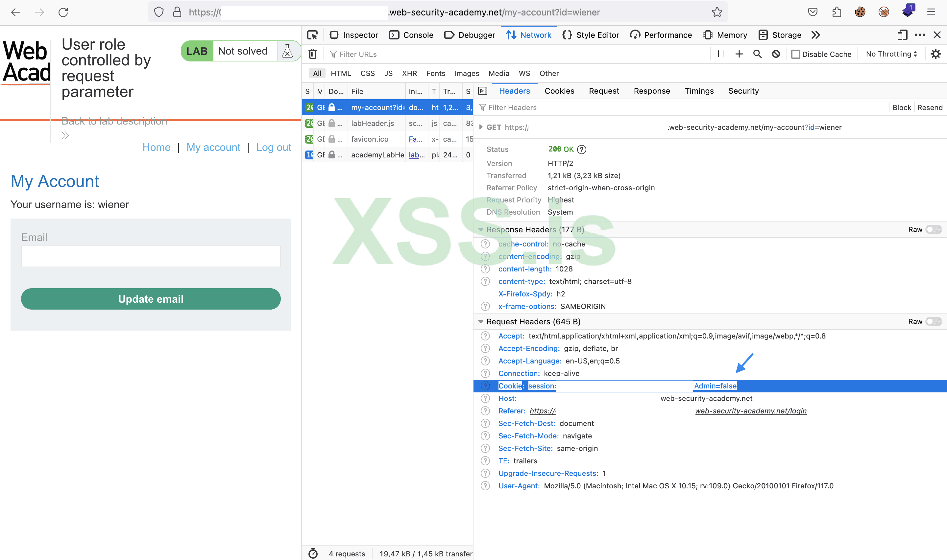The height and width of the screenshot is (560, 947).
Task: Expand the GET request URL details
Action: coord(480,127)
